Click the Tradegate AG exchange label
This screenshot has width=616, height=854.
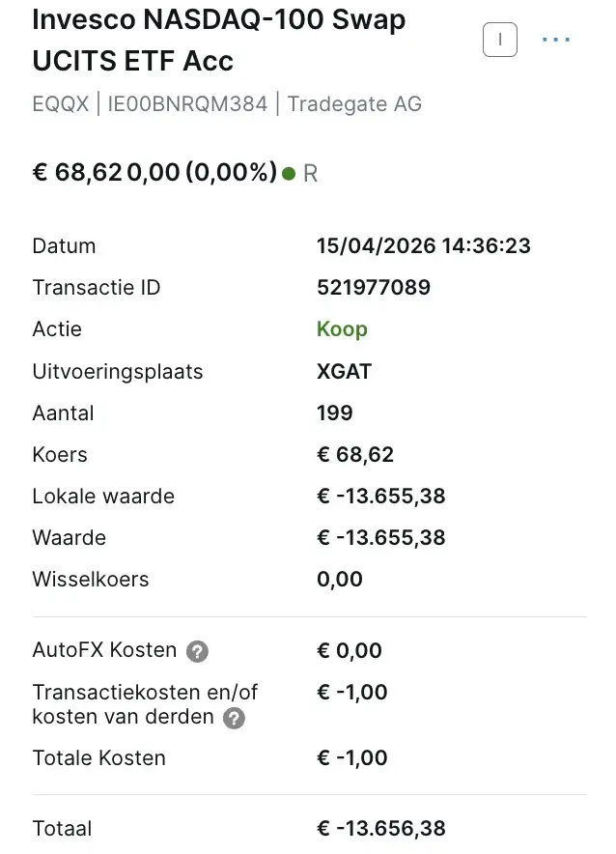click(x=354, y=103)
